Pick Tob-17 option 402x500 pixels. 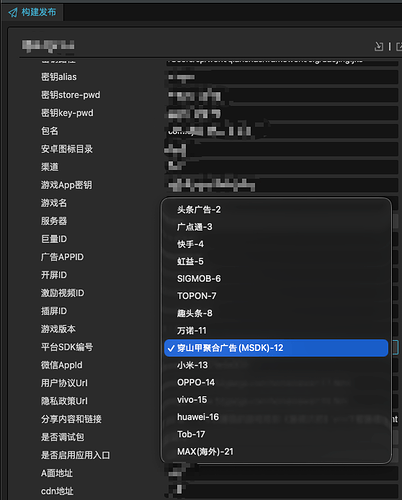[x=276, y=434]
